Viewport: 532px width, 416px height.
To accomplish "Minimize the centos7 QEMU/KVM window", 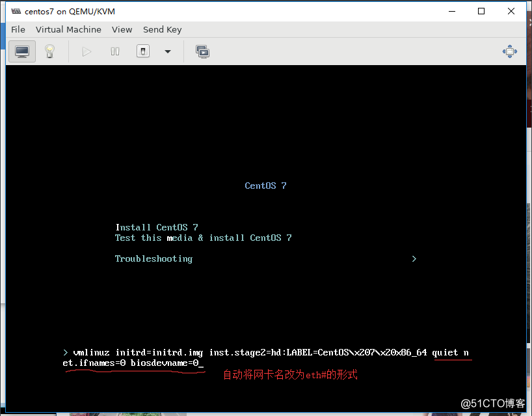I will click(452, 11).
